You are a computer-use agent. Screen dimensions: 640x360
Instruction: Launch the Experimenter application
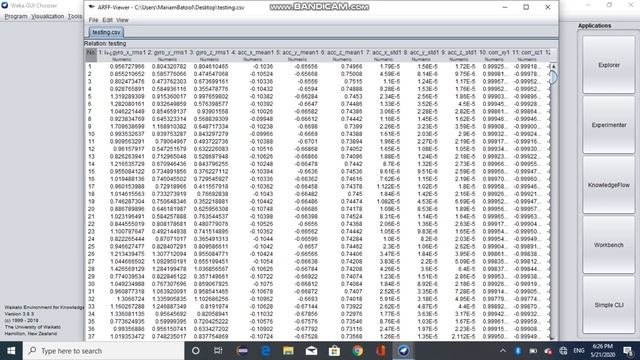point(609,125)
